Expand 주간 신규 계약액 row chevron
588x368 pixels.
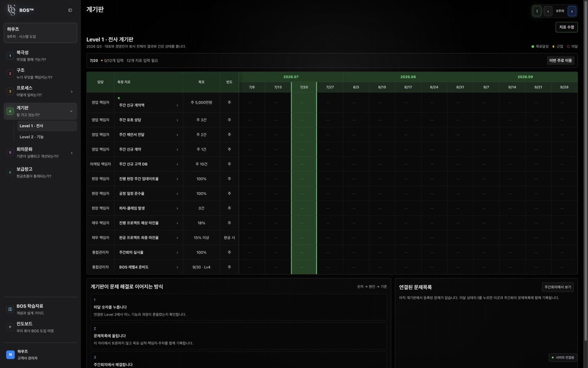point(177,105)
